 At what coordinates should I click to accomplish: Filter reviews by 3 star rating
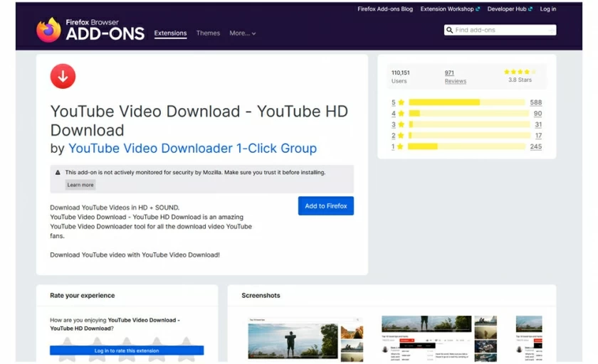398,124
